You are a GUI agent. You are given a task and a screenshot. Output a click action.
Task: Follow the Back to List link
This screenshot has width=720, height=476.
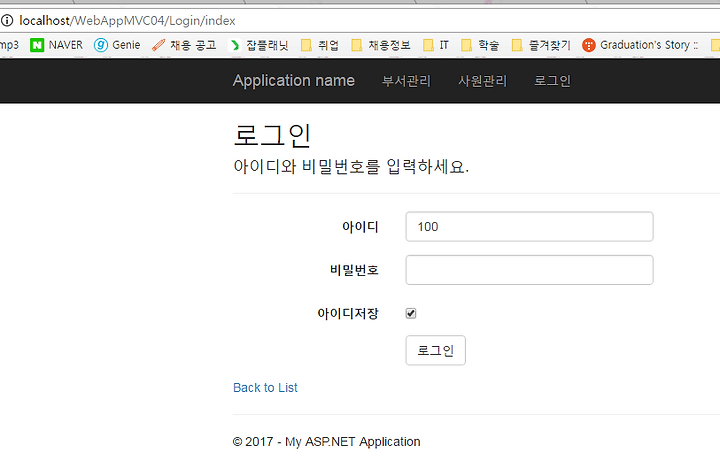(x=265, y=388)
